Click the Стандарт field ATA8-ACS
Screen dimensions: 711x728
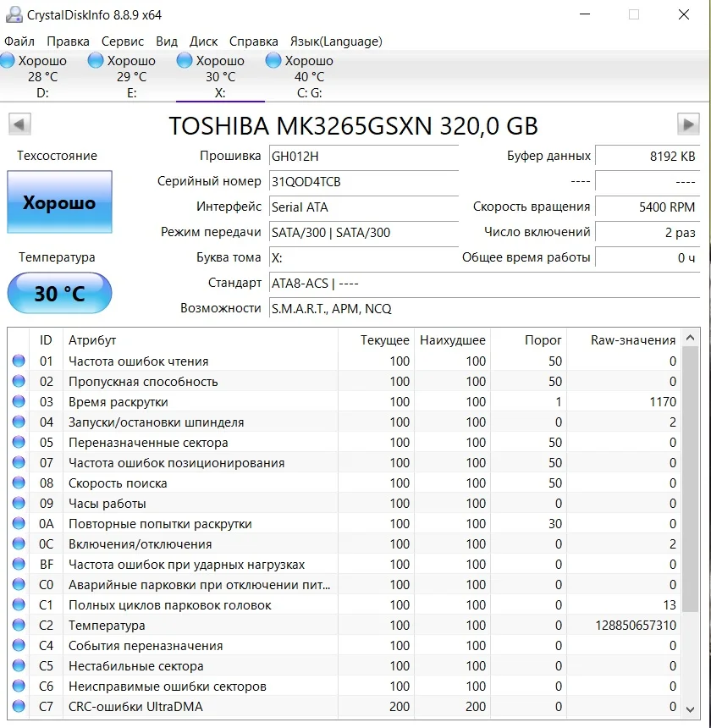[484, 284]
